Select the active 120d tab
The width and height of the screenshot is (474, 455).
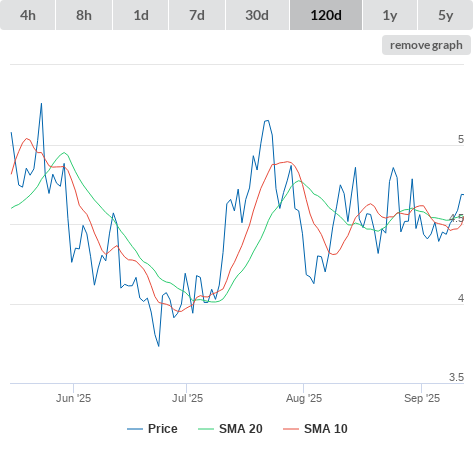[x=326, y=15]
